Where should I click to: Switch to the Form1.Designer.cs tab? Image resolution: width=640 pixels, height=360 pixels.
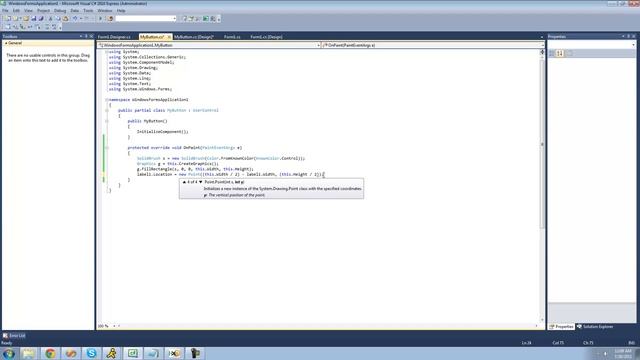pyautogui.click(x=114, y=37)
